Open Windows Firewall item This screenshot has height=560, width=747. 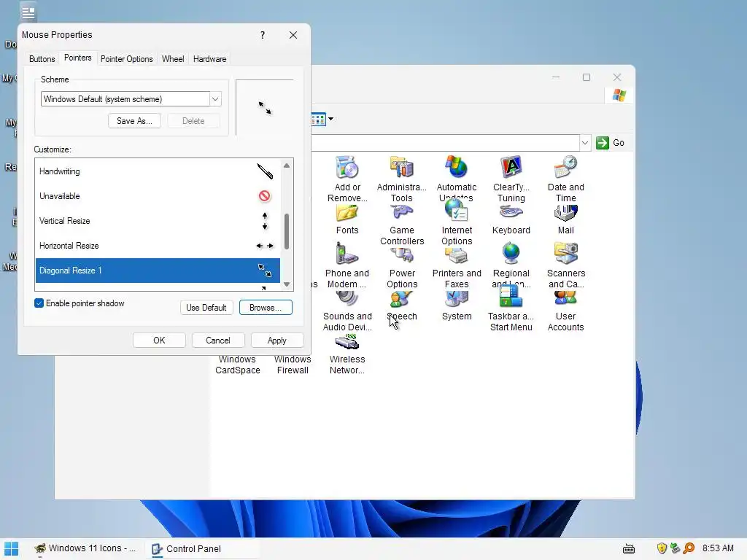[293, 365]
